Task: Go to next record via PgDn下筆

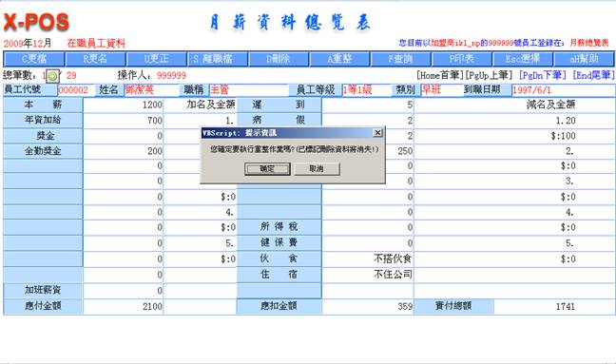Action: (x=542, y=75)
